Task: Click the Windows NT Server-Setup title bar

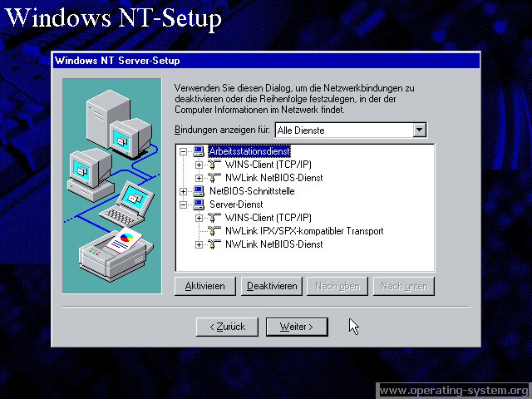Action: click(x=266, y=61)
